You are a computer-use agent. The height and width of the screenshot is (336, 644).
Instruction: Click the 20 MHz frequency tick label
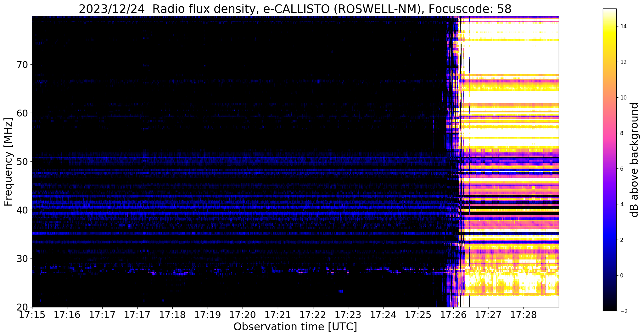pos(22,307)
